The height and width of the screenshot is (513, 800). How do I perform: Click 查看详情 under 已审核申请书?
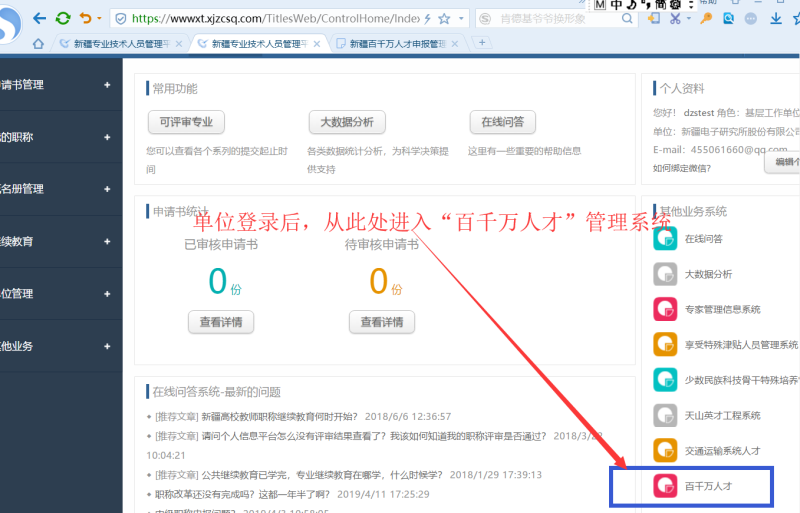pos(221,321)
